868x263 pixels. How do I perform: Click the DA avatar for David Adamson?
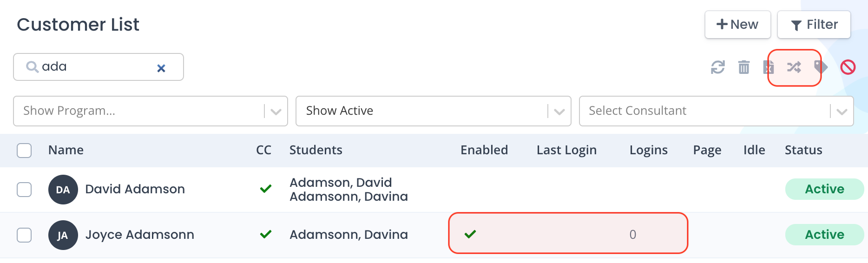point(63,190)
